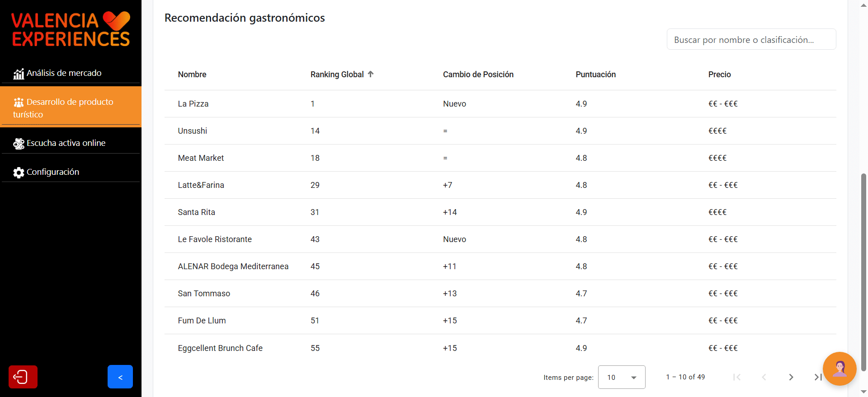Collapse sidebar with the blue arrow button
868x397 pixels.
120,377
